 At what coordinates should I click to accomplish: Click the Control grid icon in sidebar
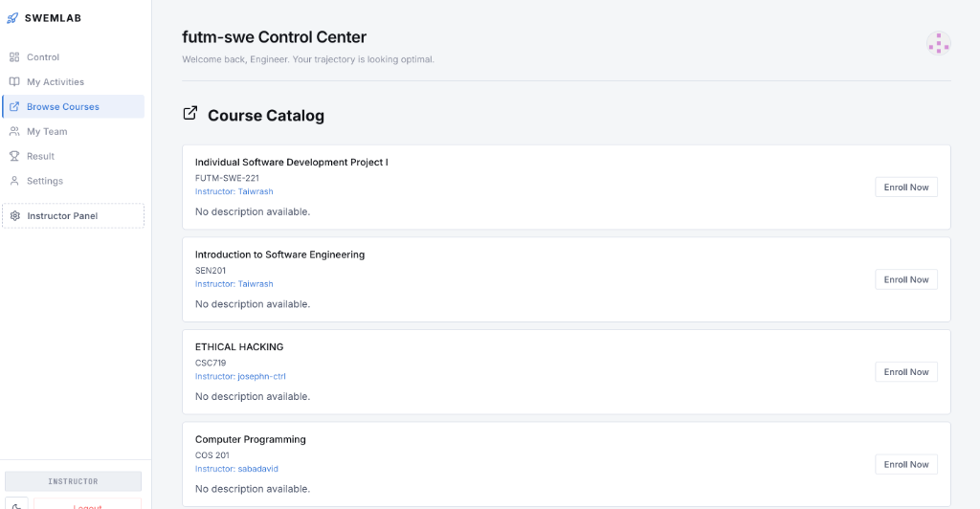click(x=14, y=56)
